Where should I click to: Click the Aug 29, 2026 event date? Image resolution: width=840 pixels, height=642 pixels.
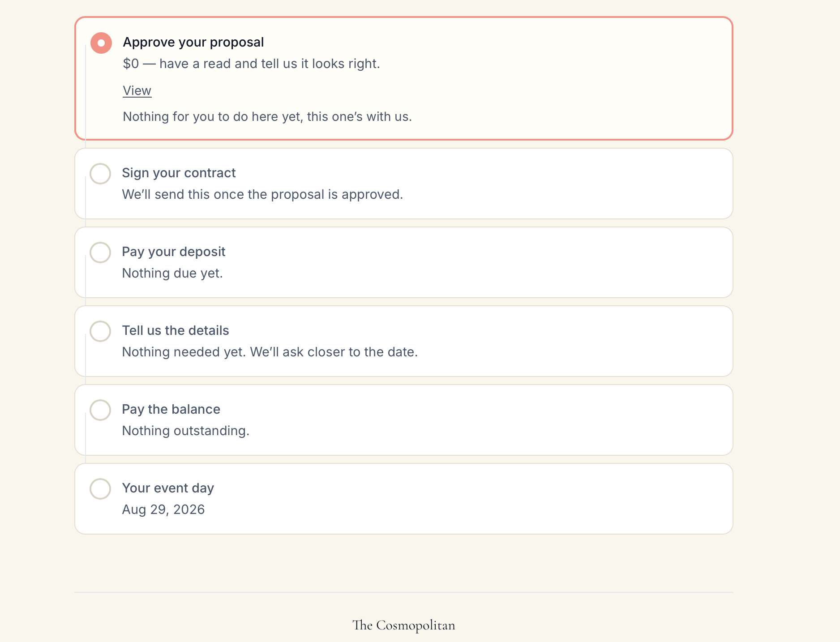point(163,509)
